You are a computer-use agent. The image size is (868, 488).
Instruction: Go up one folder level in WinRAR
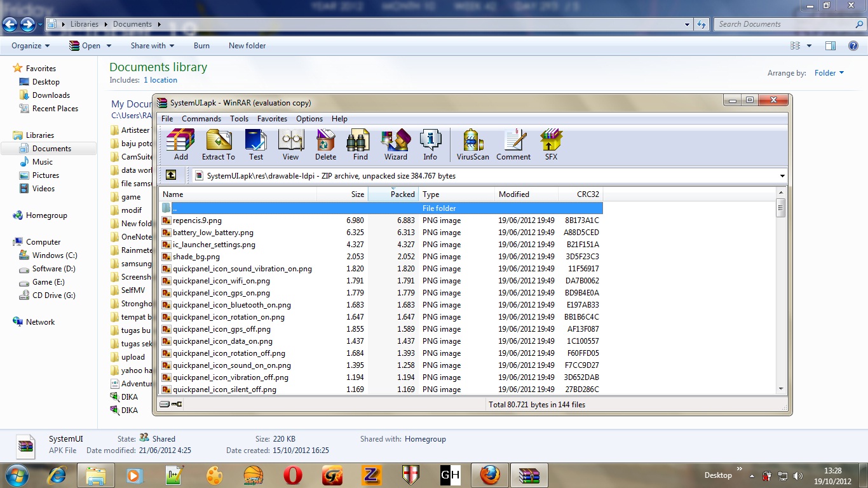[x=171, y=175]
